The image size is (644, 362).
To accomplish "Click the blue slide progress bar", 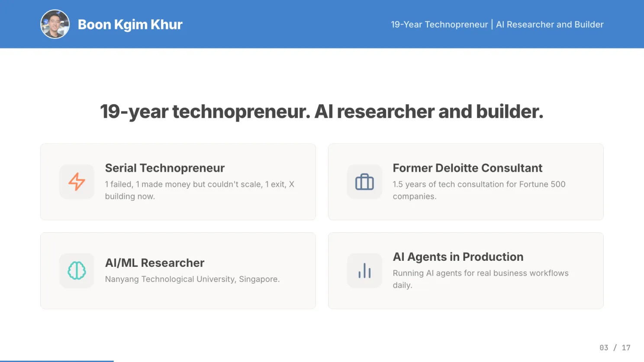I will (57, 361).
